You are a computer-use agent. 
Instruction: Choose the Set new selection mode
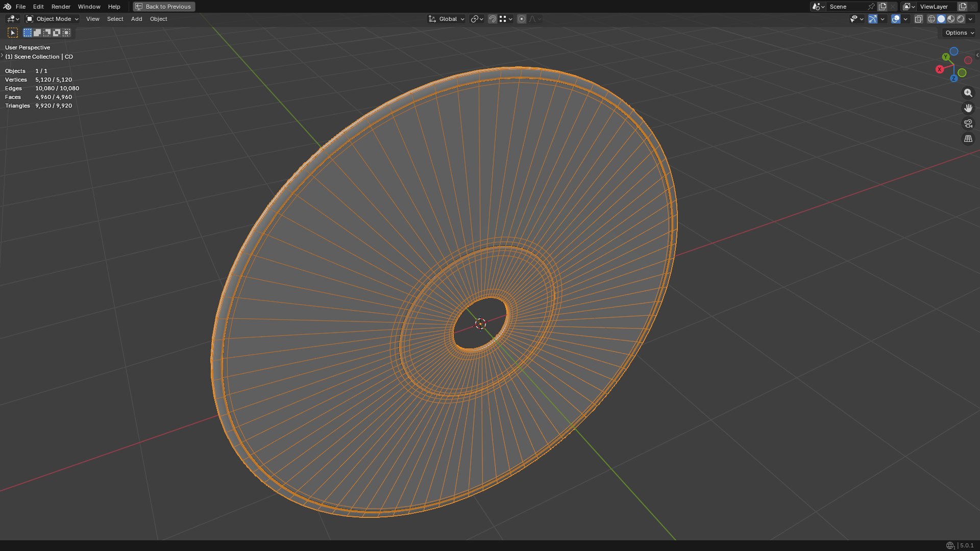28,33
